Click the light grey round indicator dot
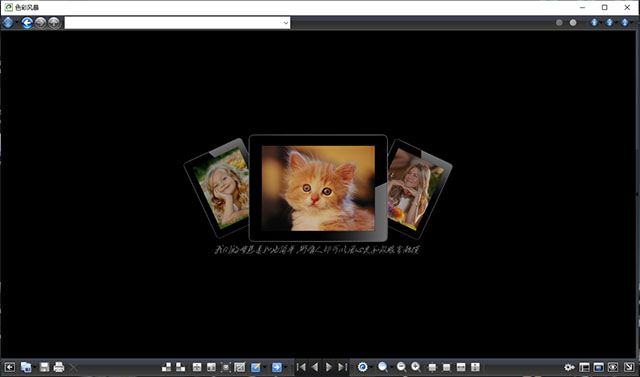Image resolution: width=640 pixels, height=377 pixels. click(x=573, y=23)
